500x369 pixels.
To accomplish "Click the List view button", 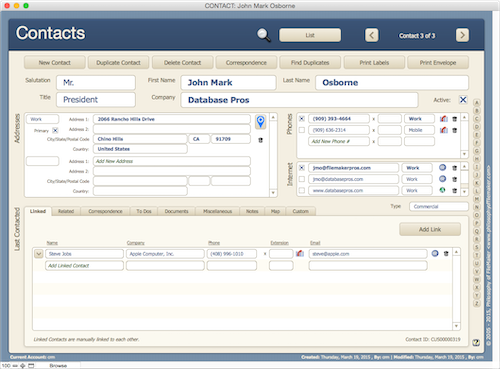I will point(310,35).
